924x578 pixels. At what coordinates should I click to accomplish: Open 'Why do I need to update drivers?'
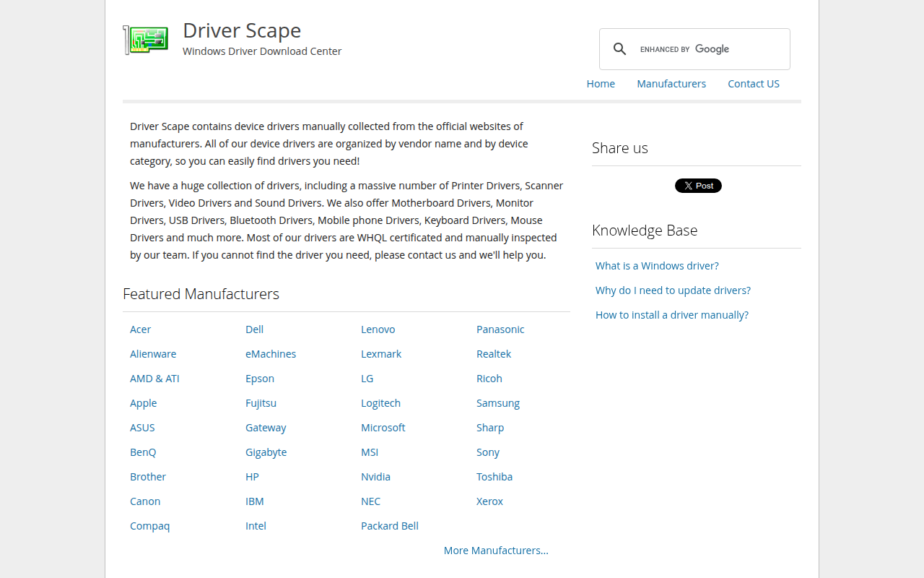click(673, 290)
